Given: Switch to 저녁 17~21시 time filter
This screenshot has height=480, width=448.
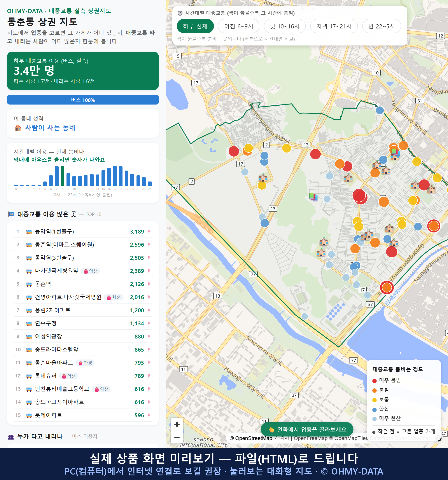Looking at the screenshot, I should 334,26.
